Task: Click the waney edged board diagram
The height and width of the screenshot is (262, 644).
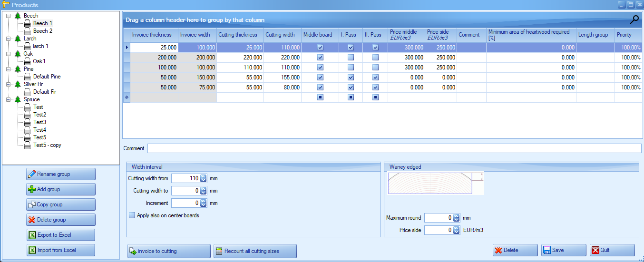Action: [435, 183]
